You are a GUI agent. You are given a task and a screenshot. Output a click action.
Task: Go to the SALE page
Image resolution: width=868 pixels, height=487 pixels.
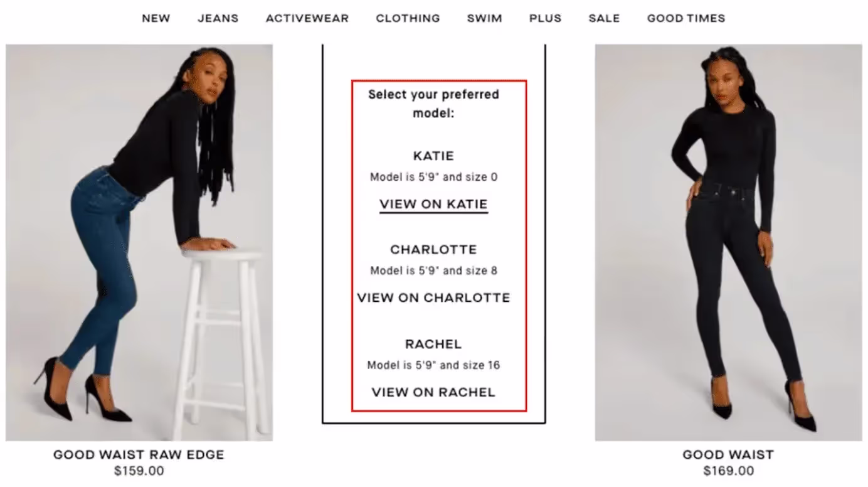[x=604, y=18]
